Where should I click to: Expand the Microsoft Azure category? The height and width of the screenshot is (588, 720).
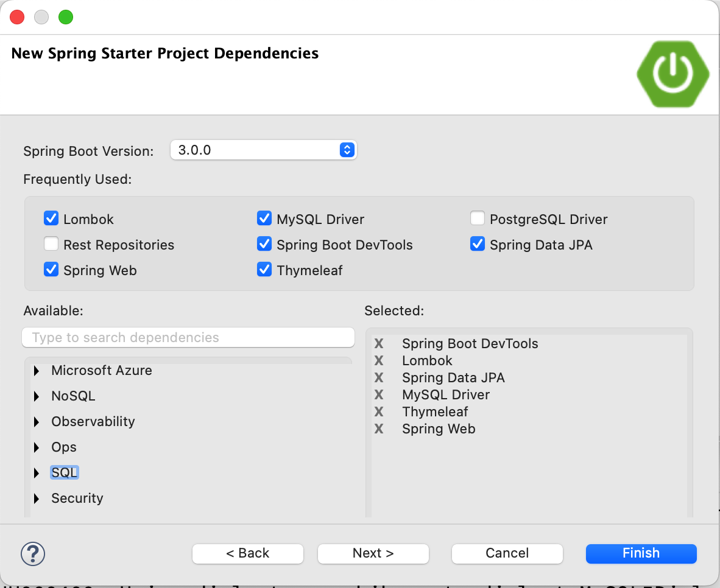[x=37, y=371]
